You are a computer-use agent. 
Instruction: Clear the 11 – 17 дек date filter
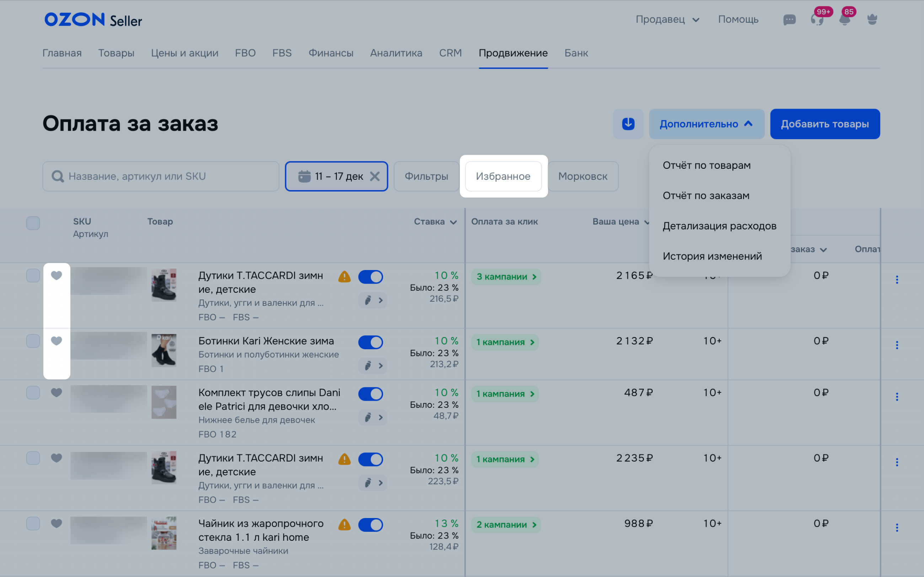(x=375, y=176)
